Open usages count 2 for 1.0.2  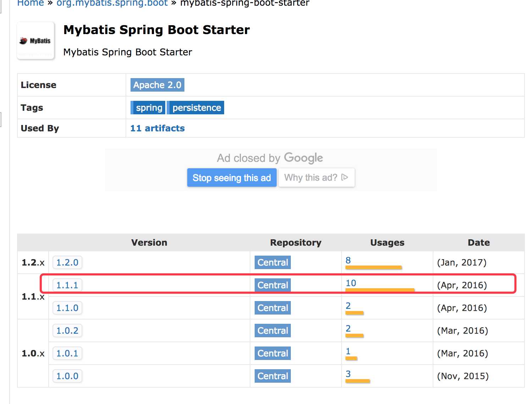[348, 328]
